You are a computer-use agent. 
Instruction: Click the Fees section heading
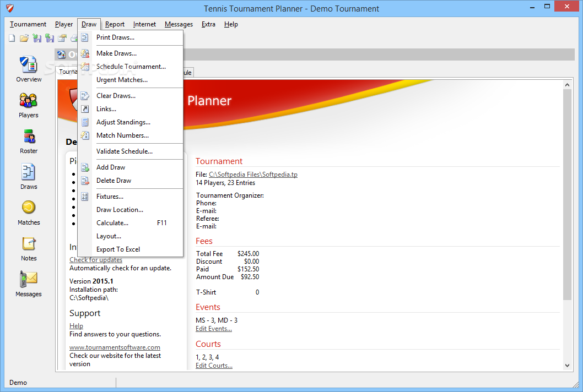[204, 241]
